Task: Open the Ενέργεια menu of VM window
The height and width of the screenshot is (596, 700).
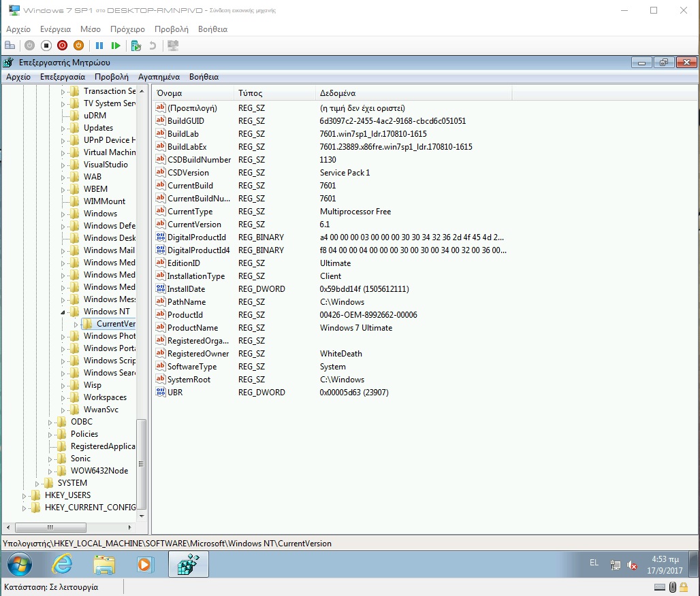Action: (x=55, y=29)
